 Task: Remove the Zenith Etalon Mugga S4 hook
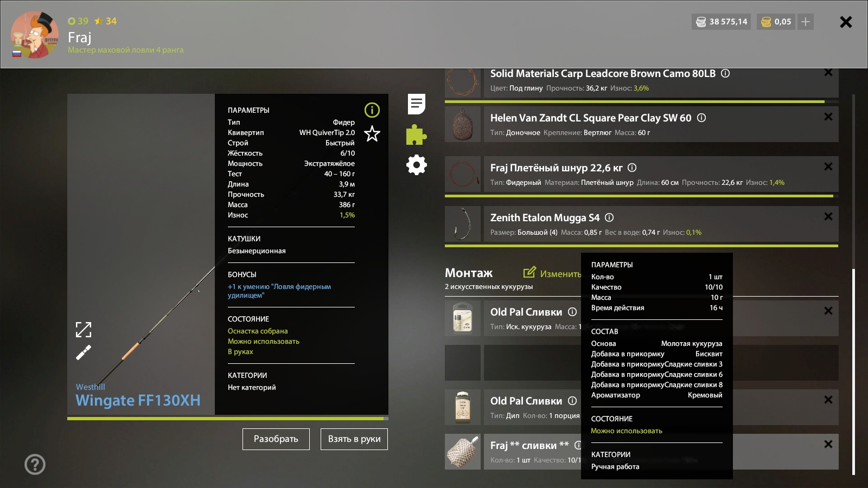tap(828, 216)
